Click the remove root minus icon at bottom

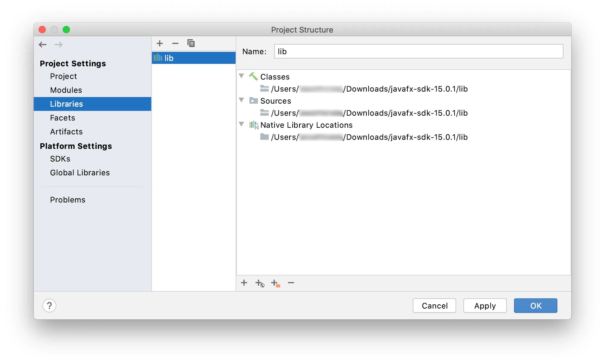click(x=291, y=283)
